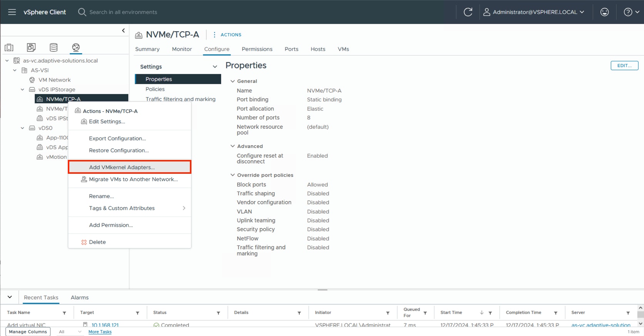
Task: Open the More Tasks link
Action: click(100, 332)
